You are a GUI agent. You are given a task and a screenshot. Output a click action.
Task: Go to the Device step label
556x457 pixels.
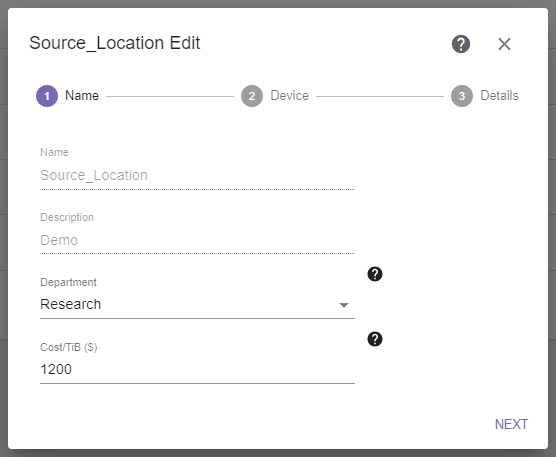(289, 96)
